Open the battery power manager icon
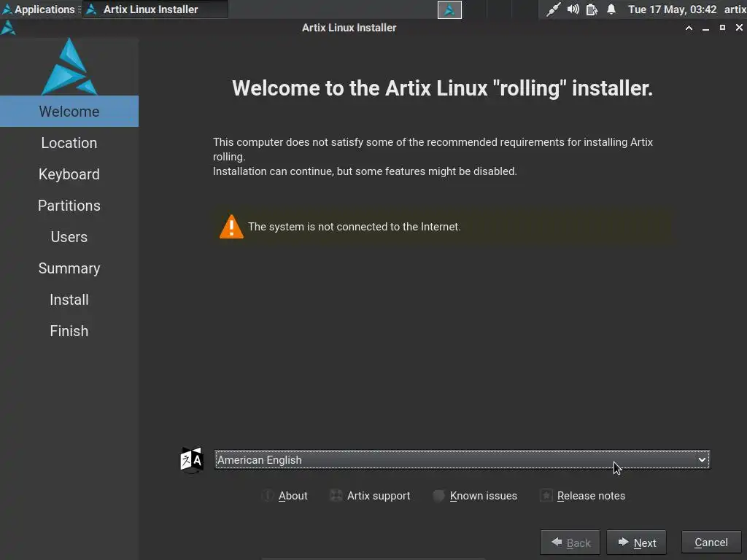 592,9
